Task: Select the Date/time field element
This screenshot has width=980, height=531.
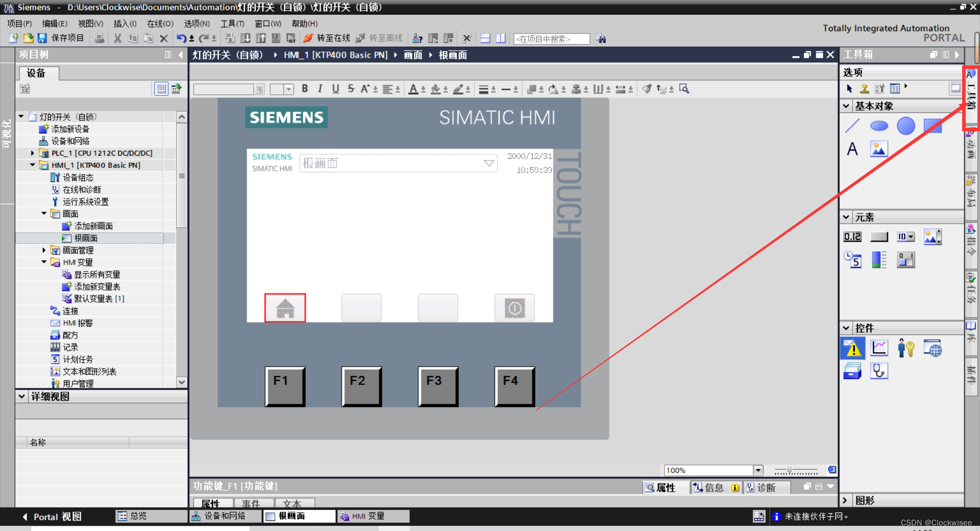Action: pos(852,260)
